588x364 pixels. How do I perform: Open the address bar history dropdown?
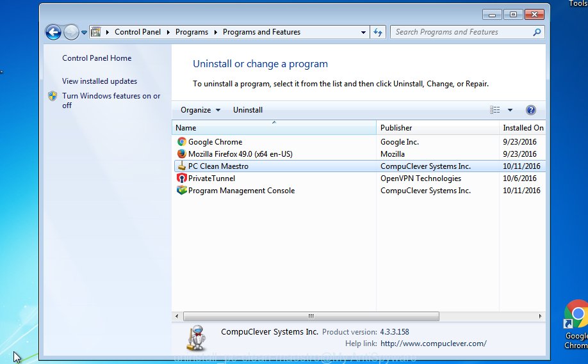coord(363,32)
